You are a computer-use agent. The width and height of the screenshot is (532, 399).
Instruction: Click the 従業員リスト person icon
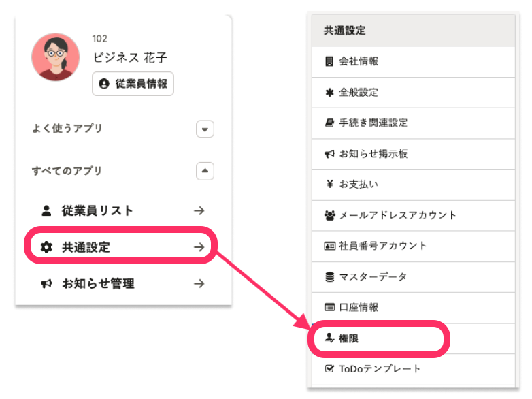tap(46, 211)
